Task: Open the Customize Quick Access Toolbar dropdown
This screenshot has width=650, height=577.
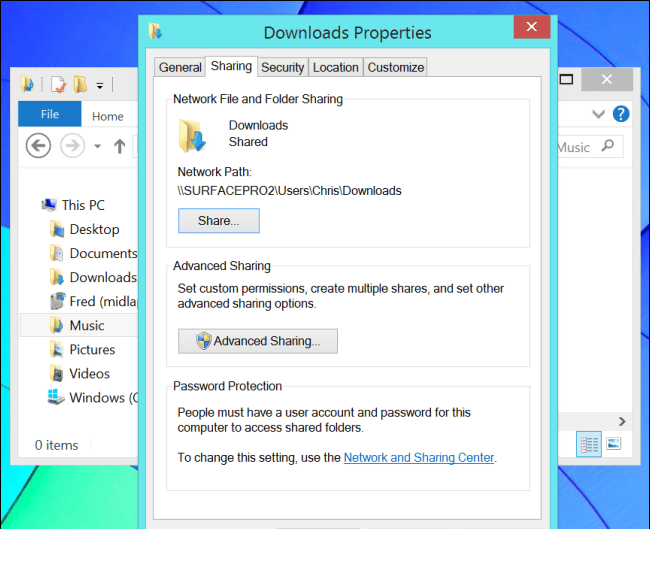Action: point(100,85)
